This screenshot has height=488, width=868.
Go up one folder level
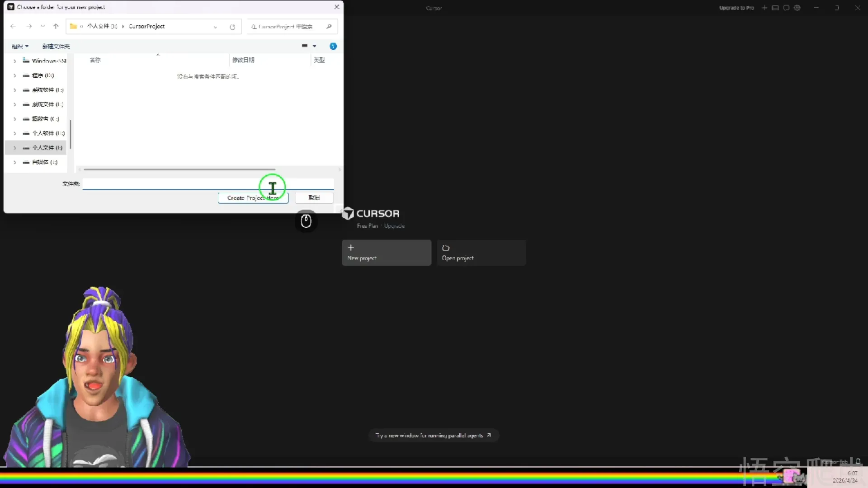click(x=56, y=26)
